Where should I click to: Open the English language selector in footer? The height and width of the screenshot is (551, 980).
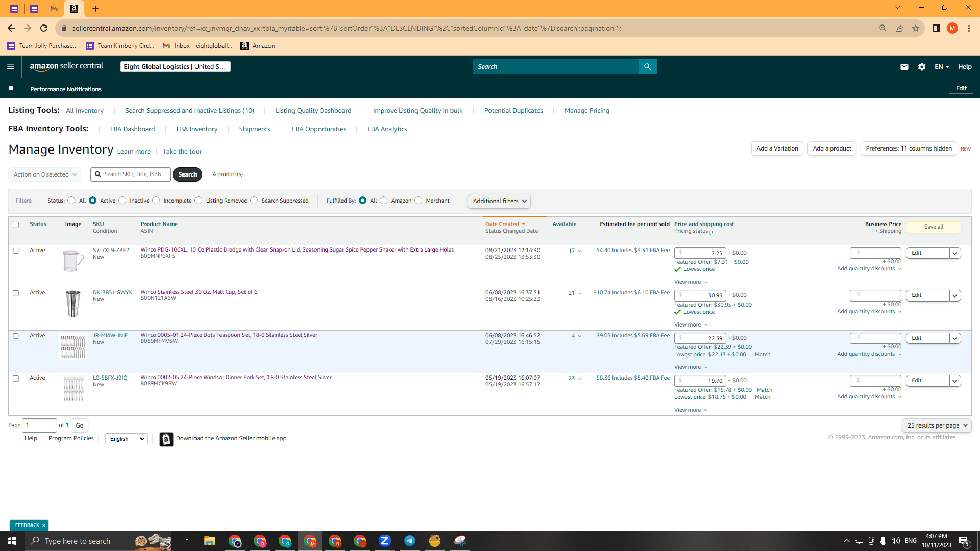126,439
